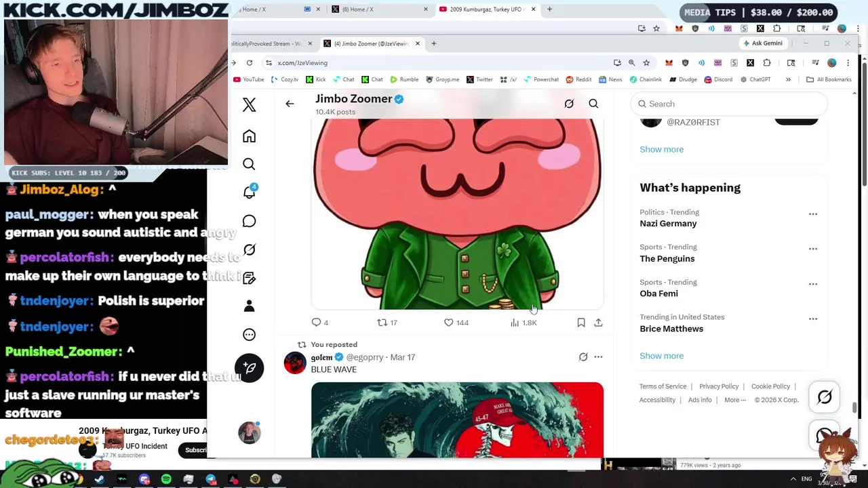
Task: Repost the post with 17 reposts
Action: [387, 323]
